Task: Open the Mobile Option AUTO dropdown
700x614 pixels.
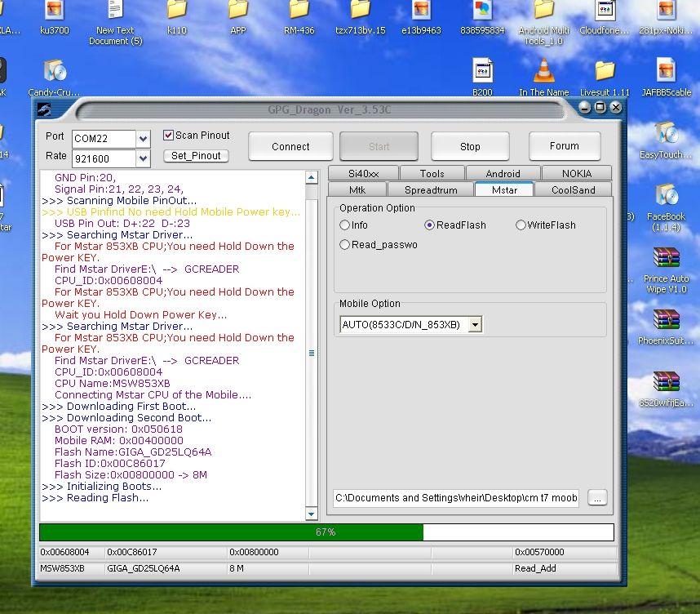Action: pos(476,325)
